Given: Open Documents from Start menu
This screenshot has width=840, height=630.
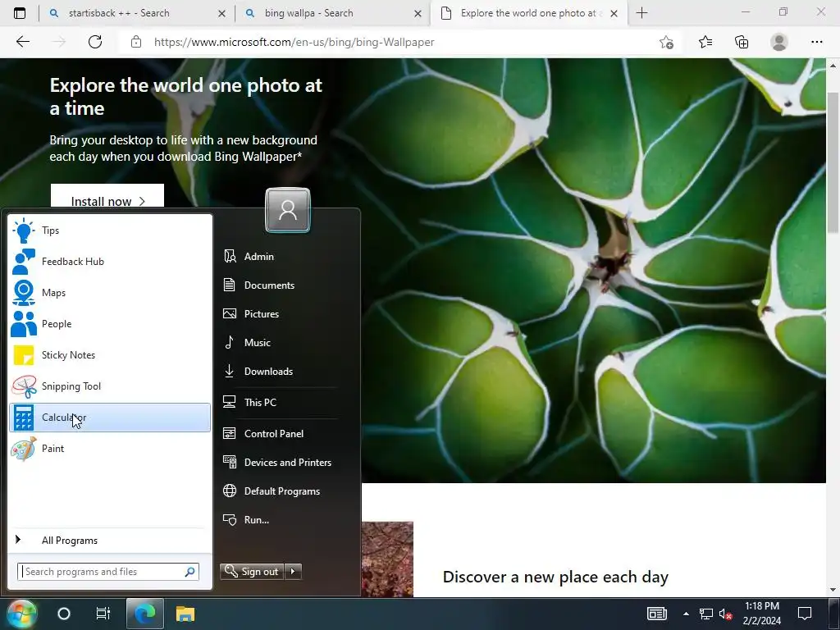Looking at the screenshot, I should click(281, 285).
